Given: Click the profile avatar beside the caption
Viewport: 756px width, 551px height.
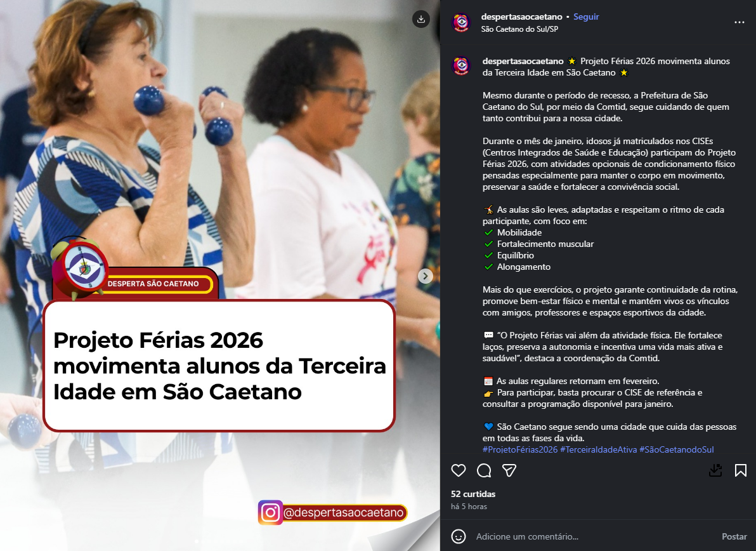Looking at the screenshot, I should pyautogui.click(x=461, y=65).
